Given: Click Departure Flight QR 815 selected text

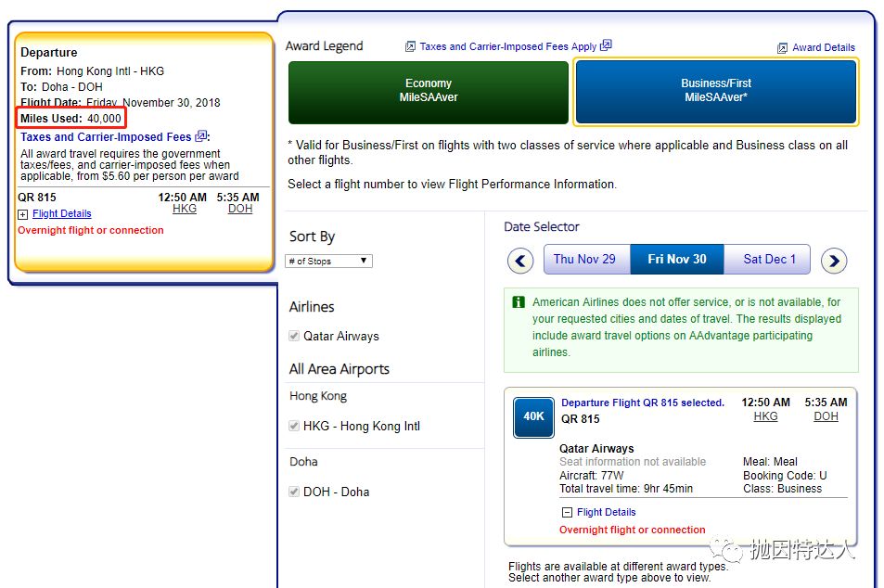Looking at the screenshot, I should point(643,403).
